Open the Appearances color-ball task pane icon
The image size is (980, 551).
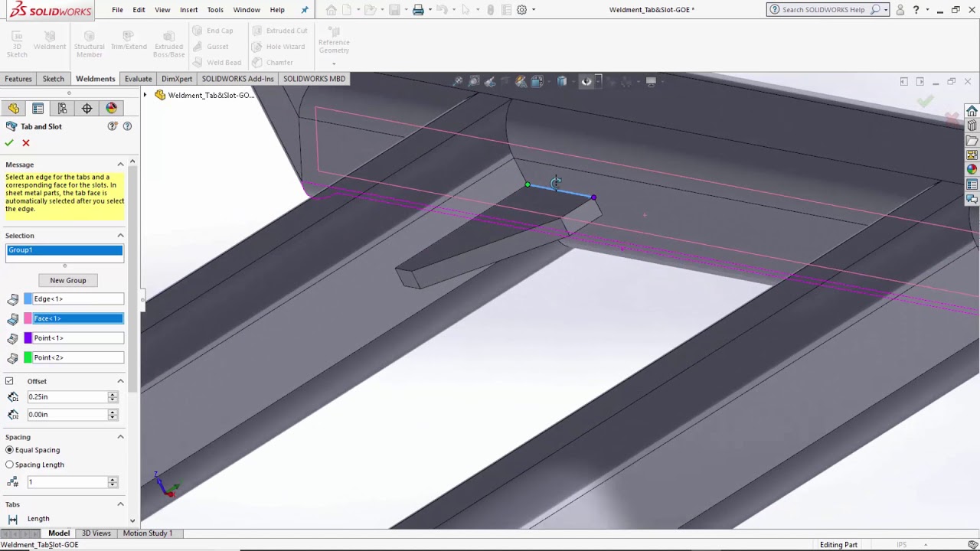click(972, 170)
